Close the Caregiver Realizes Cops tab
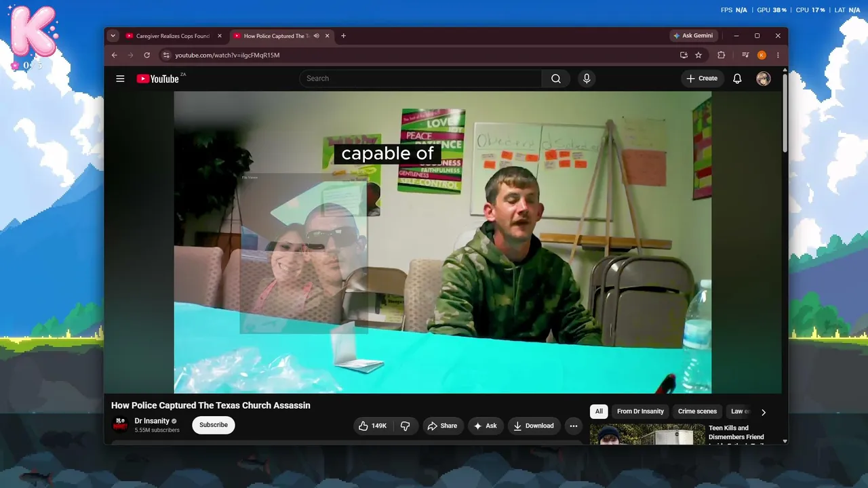 (x=220, y=36)
